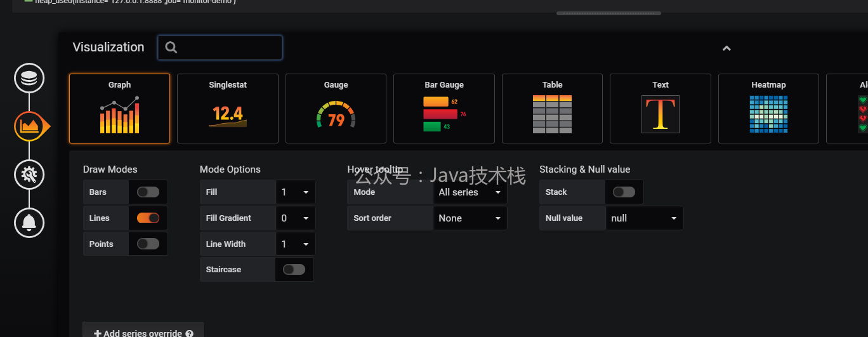The image size is (868, 337).
Task: Open the Line Width value dropdown
Action: click(295, 244)
